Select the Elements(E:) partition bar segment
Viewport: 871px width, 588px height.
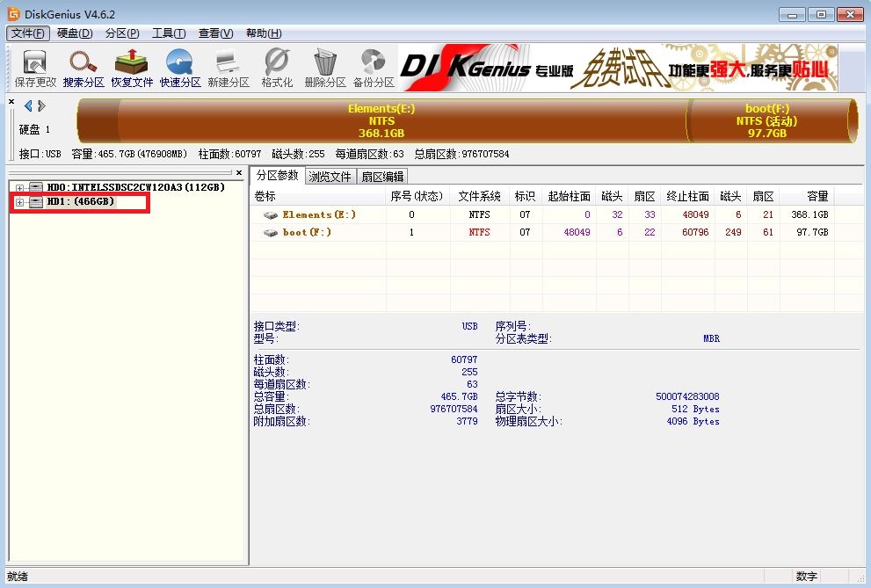point(381,121)
